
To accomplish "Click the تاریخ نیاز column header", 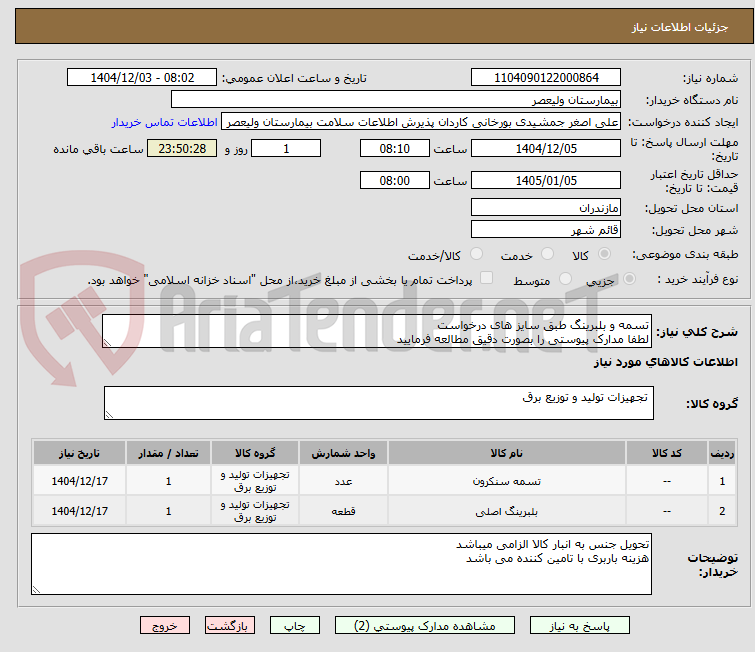I will pyautogui.click(x=79, y=453).
